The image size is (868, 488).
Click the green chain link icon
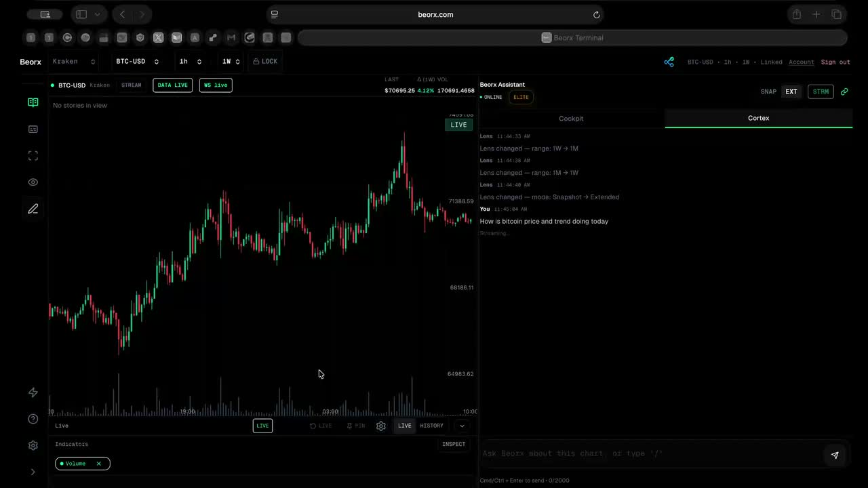click(844, 91)
